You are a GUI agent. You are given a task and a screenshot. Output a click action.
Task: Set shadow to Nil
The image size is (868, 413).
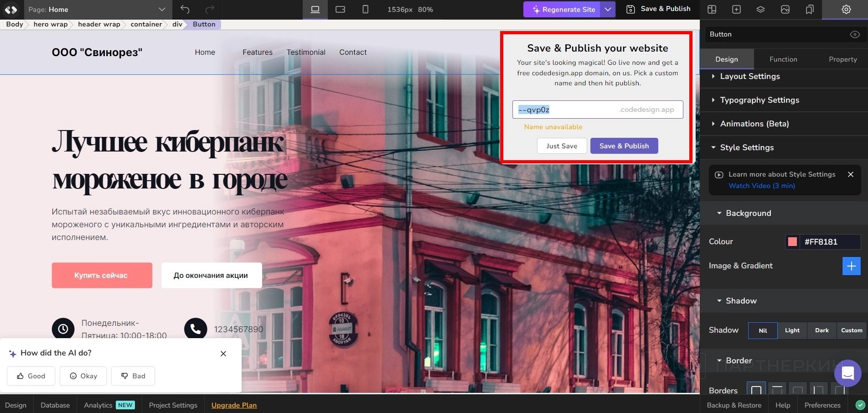(x=763, y=330)
